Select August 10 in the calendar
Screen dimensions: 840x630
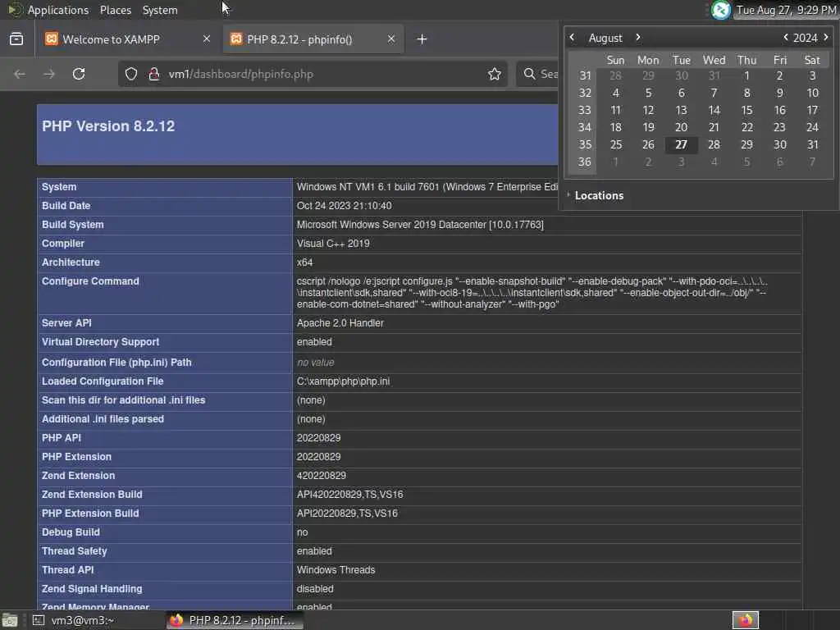[x=813, y=94]
